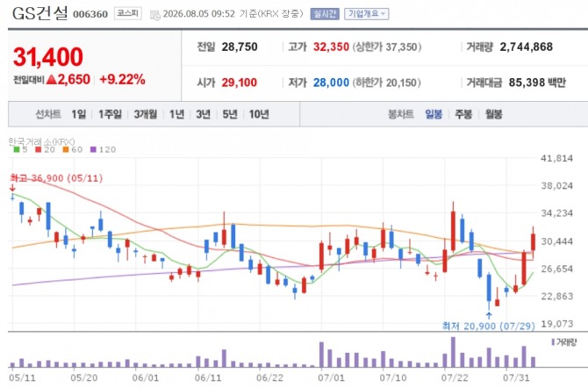Image resolution: width=588 pixels, height=388 pixels.
Task: Switch to 월봉 candlestick chart
Action: 493,114
